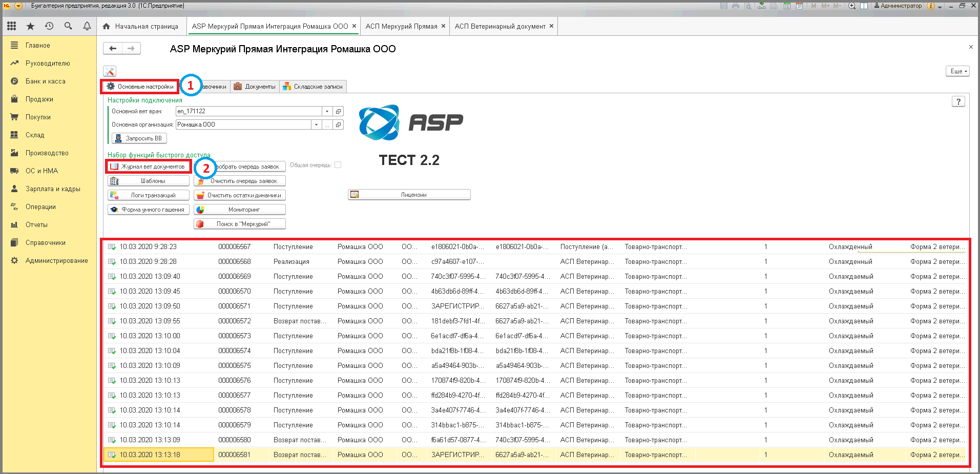Close the АСП Ветеринарный документ tab

551,26
